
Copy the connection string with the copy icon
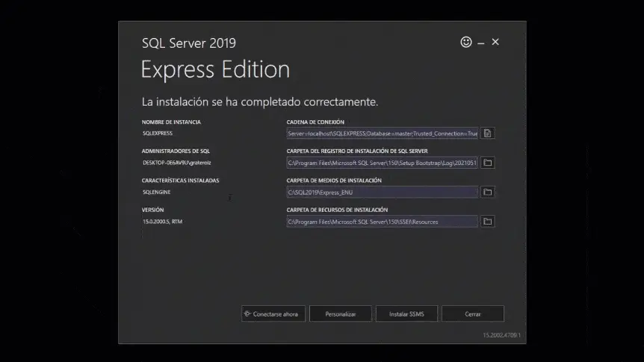[x=487, y=134]
